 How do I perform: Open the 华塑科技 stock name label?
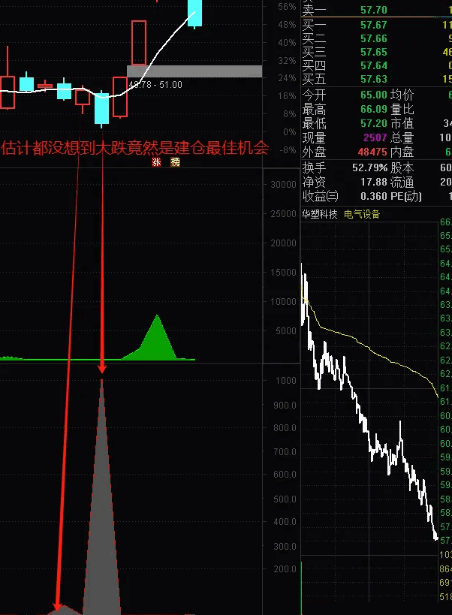(319, 214)
